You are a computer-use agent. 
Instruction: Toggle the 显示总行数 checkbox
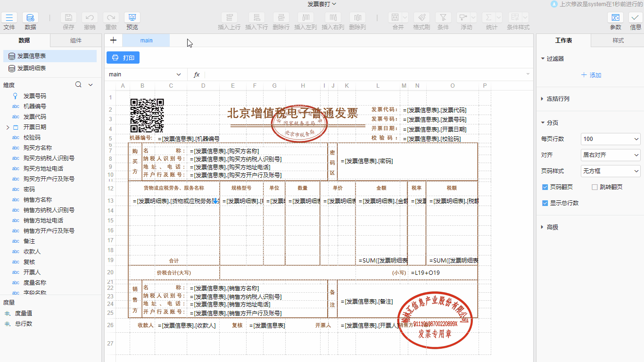click(x=545, y=203)
